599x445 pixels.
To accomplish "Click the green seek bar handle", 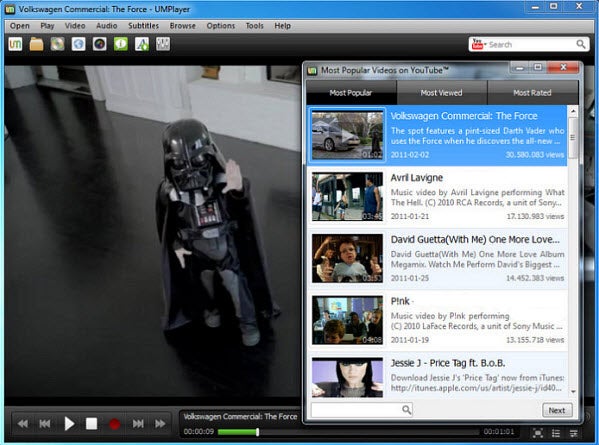I will [x=257, y=432].
